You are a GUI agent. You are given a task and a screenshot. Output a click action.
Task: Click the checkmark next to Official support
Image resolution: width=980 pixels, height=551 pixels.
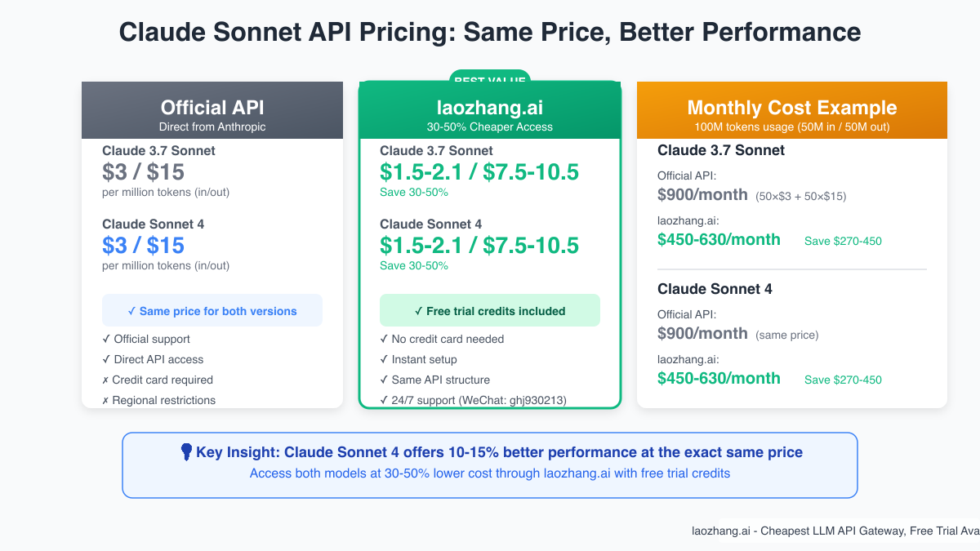pyautogui.click(x=106, y=339)
